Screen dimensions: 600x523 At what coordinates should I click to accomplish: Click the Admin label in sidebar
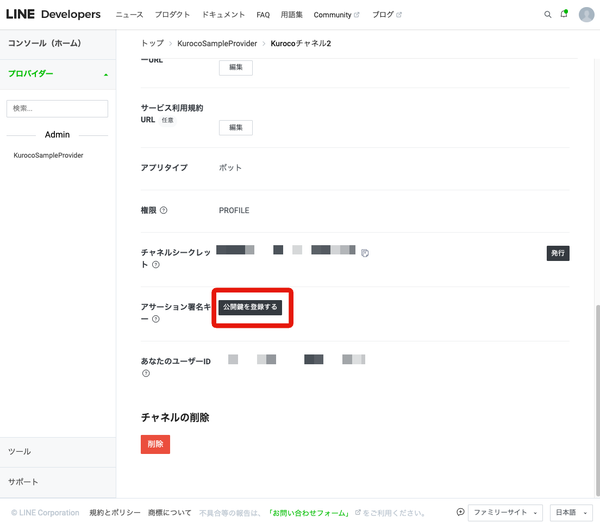57,135
